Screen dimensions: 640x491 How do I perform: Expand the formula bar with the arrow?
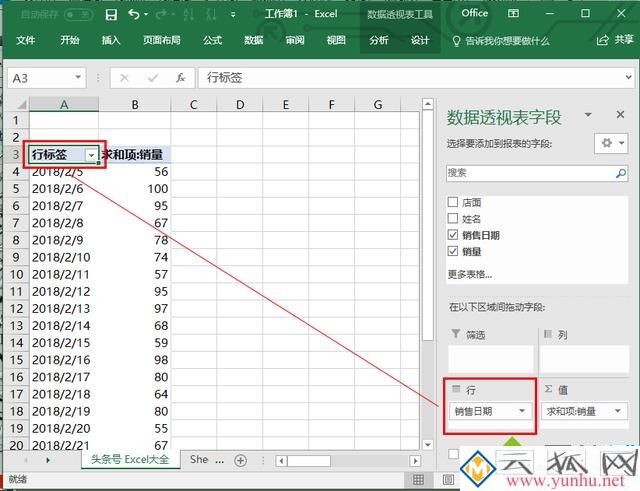[x=628, y=77]
